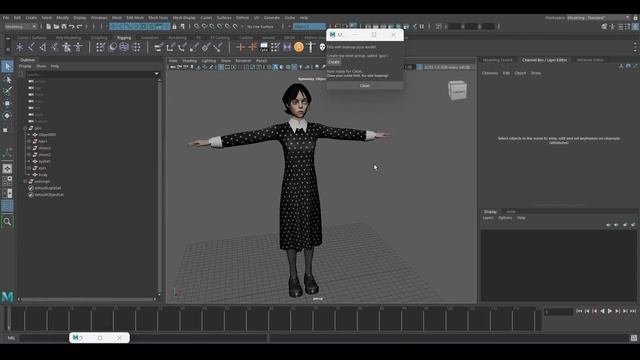The width and height of the screenshot is (640, 360).
Task: Switch to the Attribute Editor tab
Action: (x=590, y=60)
